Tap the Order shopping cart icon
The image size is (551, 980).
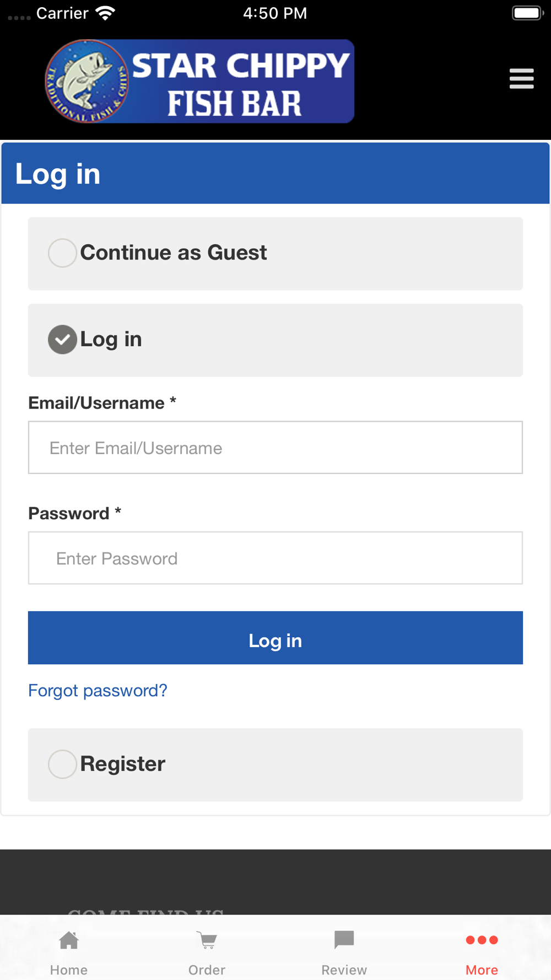pyautogui.click(x=207, y=940)
